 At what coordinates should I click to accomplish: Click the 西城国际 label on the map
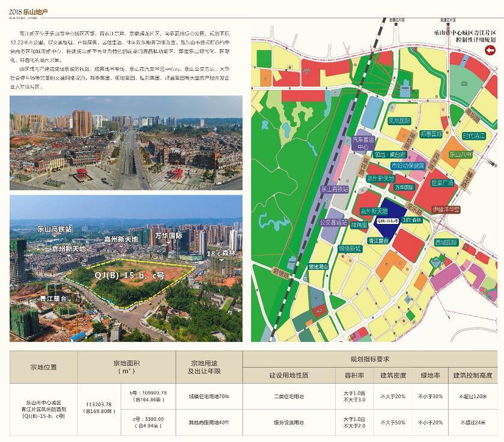point(446,242)
